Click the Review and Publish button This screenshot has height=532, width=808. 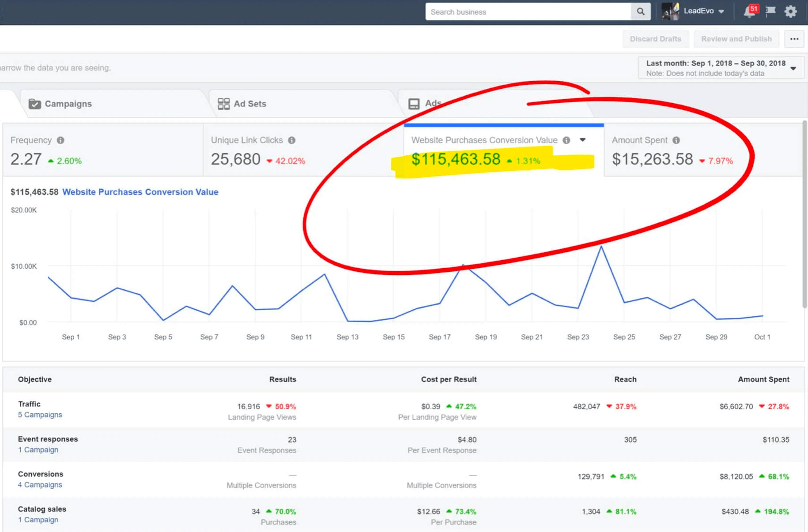[736, 39]
